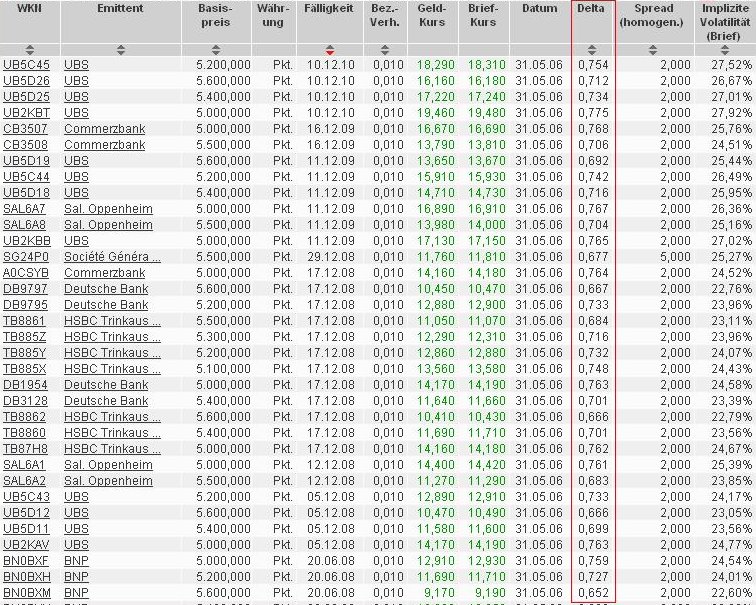Open WKN link SG24P0
Viewport: 756px width, 605px height.
point(26,256)
